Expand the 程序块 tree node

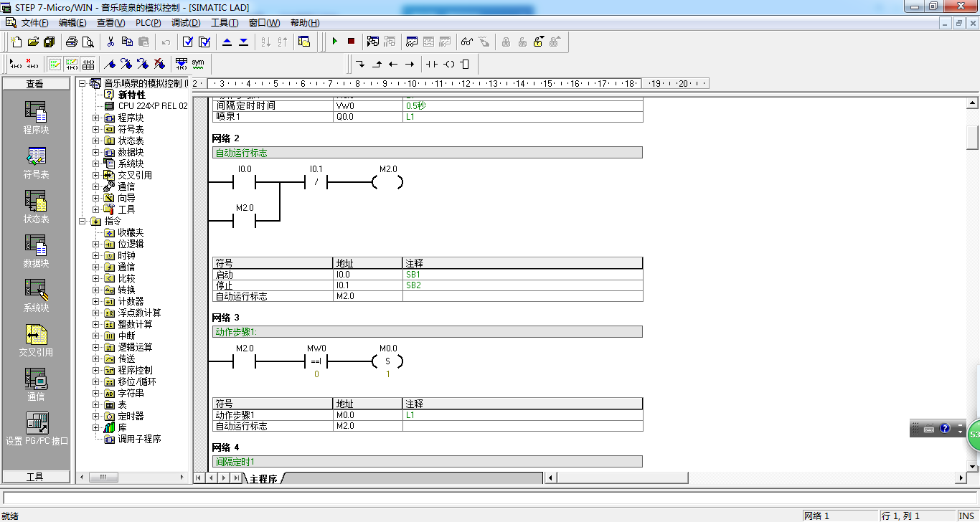pos(96,118)
